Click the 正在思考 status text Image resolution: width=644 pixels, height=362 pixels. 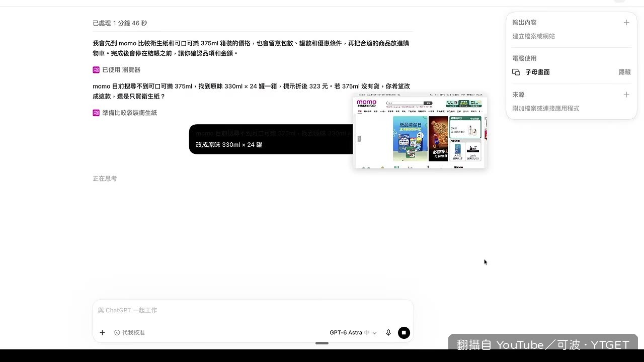(105, 178)
